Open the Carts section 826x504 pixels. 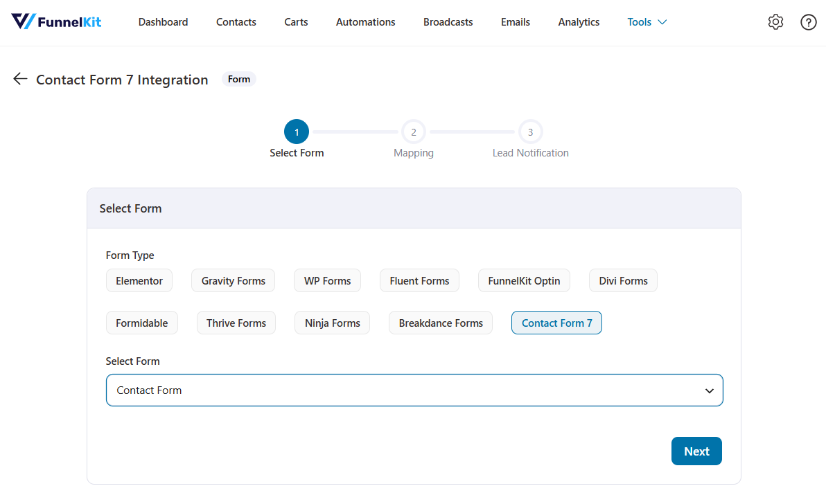296,22
